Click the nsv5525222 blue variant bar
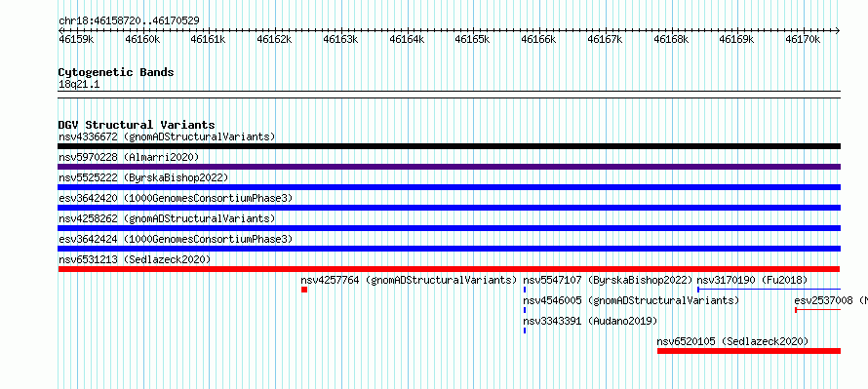 point(449,187)
